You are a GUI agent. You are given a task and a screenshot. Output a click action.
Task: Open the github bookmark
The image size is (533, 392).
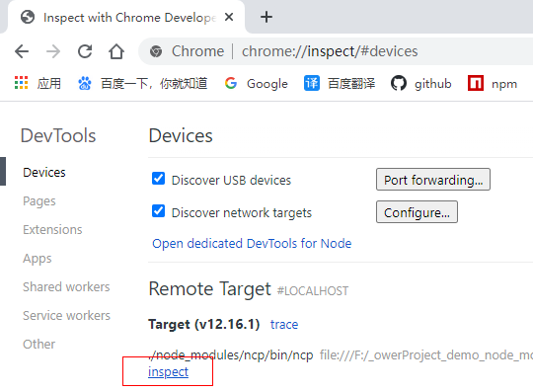pos(420,83)
